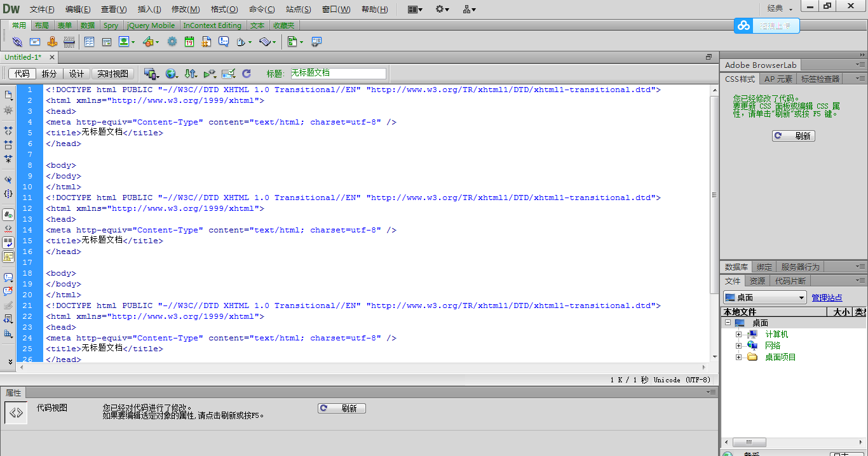Switch to Split view (拆分)
Viewport: 868px width, 456px height.
tap(49, 74)
